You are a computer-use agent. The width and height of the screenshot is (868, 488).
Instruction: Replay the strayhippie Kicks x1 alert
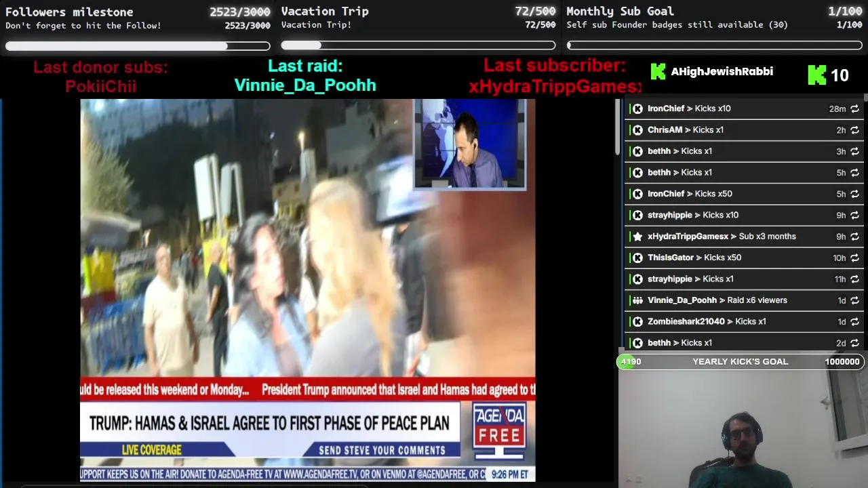tap(854, 279)
